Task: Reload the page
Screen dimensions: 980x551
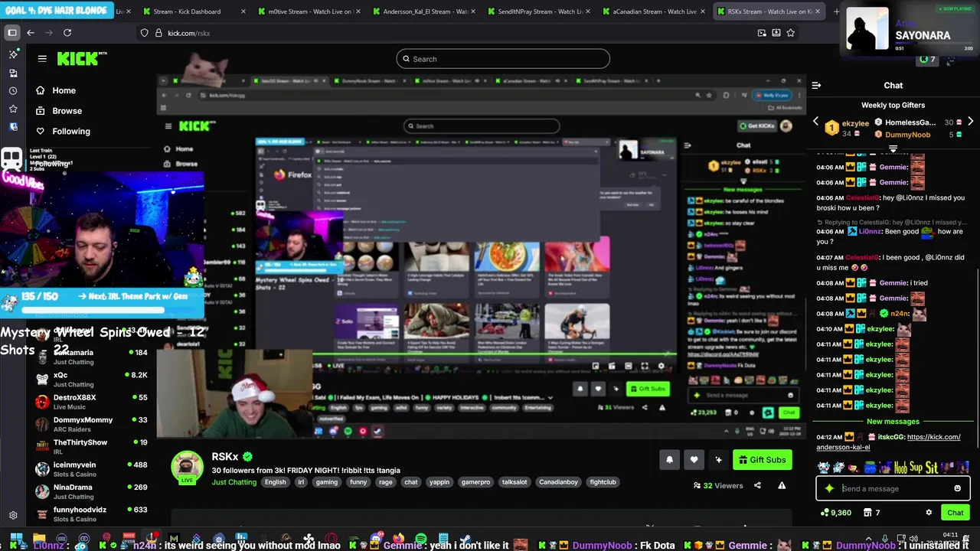Action: tap(67, 33)
